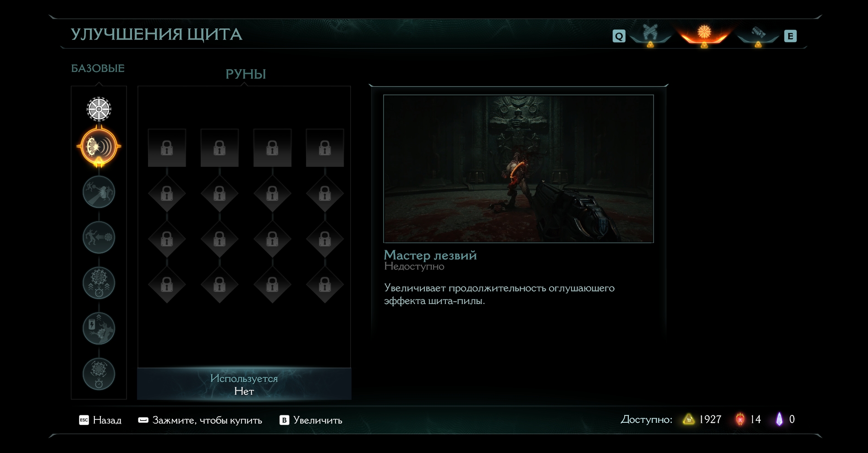The height and width of the screenshot is (453, 868).
Task: Select the base shield saw icon at top
Action: [x=99, y=109]
